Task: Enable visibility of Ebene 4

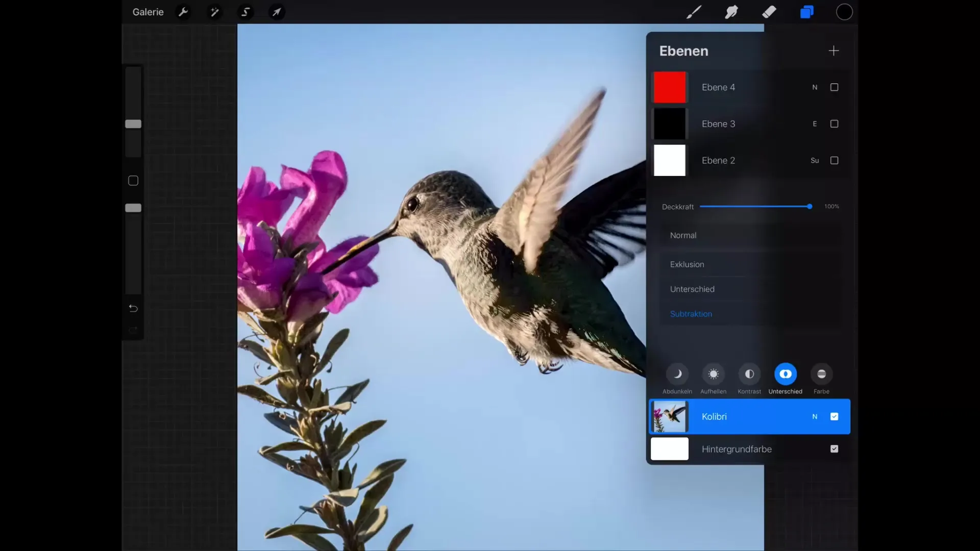Action: [834, 87]
